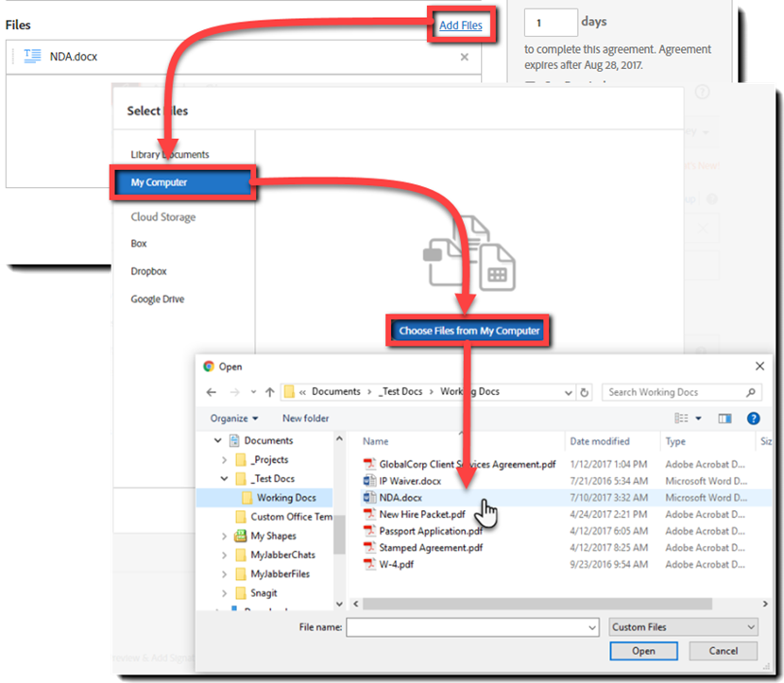Close the Open file dialog
Screen dimensions: 784x683
pyautogui.click(x=759, y=366)
